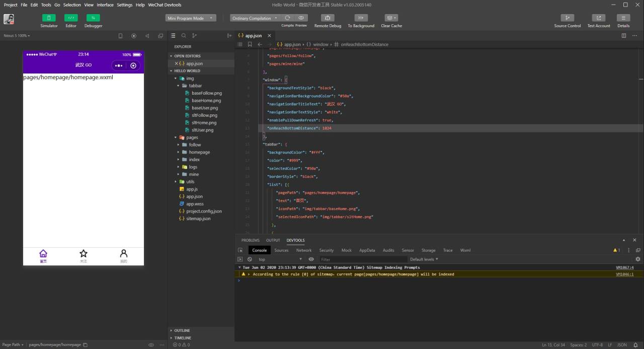Click the Preview eye icon in toolbar
Image resolution: width=644 pixels, height=349 pixels.
[x=301, y=18]
